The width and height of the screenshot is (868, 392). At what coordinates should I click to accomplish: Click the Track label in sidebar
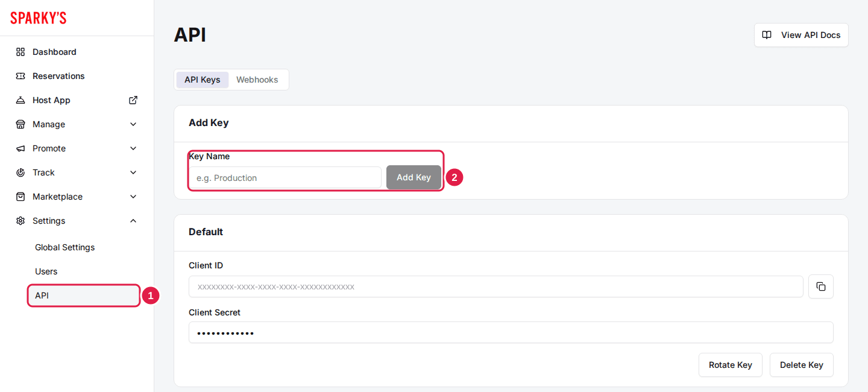pyautogui.click(x=43, y=172)
